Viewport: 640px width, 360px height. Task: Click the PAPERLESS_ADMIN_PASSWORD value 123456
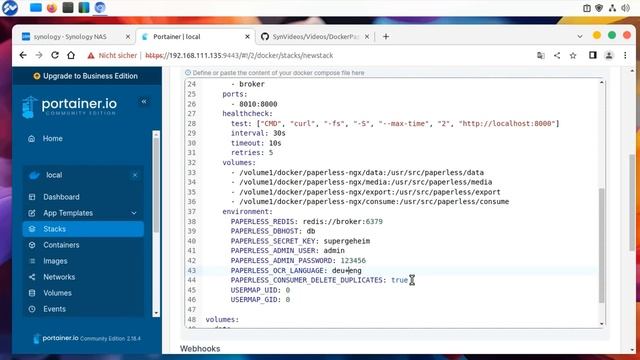click(353, 260)
